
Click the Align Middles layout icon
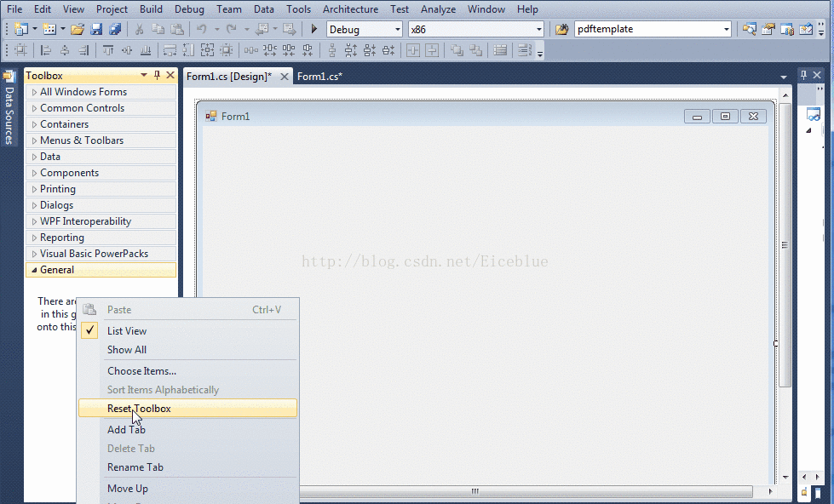[x=127, y=50]
